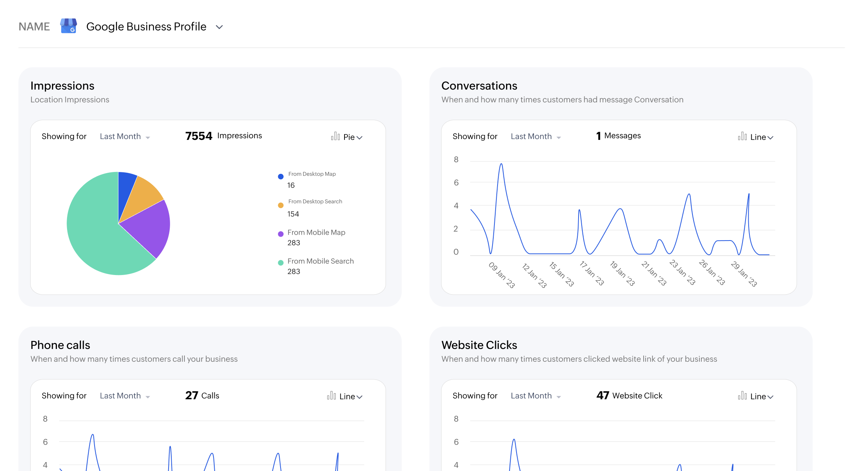Image resolution: width=868 pixels, height=471 pixels.
Task: Click the bar chart icon in Website Clicks card
Action: coord(742,395)
